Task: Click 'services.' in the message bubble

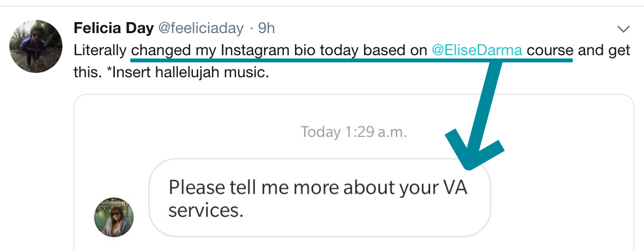Action: tap(206, 211)
